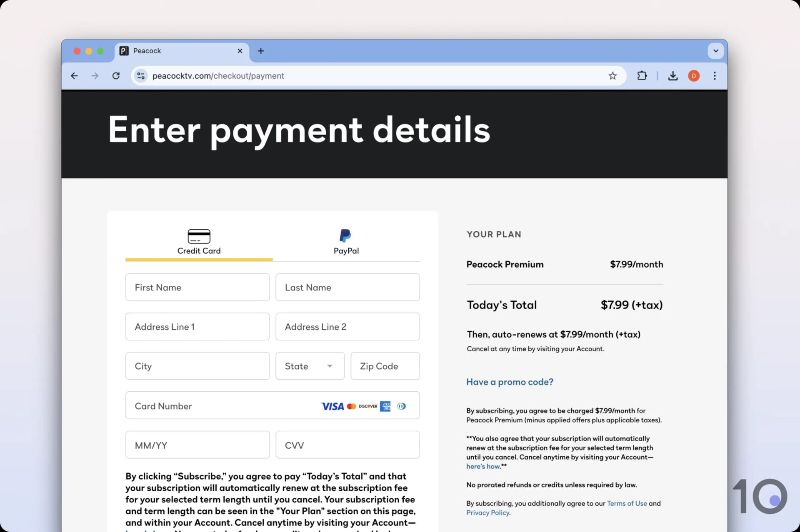Close the Peacock browser tab
Image resolution: width=800 pixels, height=532 pixels.
tap(240, 51)
